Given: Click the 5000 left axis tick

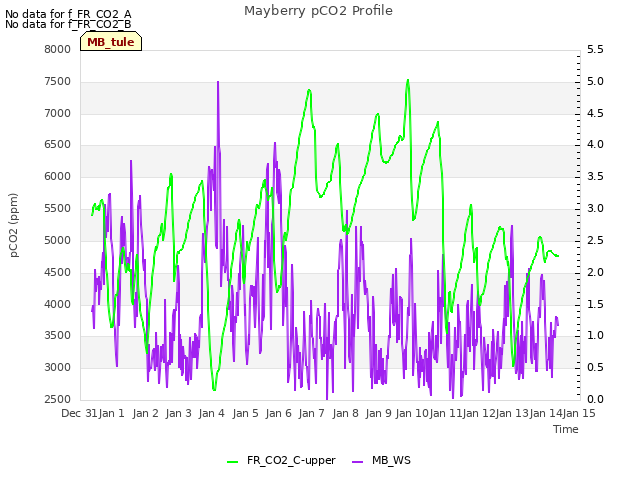Looking at the screenshot, I should pos(58,240).
